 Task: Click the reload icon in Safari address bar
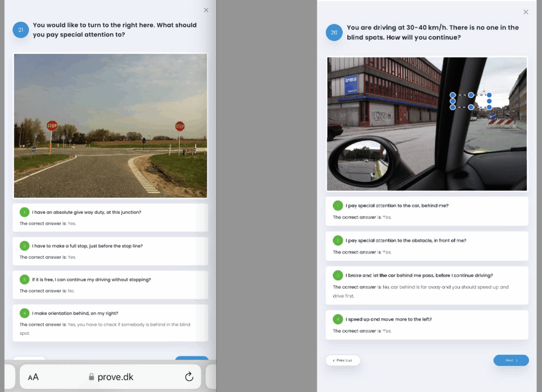189,377
